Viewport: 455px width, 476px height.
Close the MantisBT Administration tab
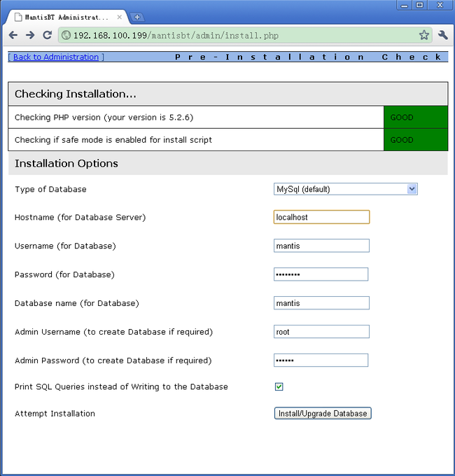coord(120,17)
